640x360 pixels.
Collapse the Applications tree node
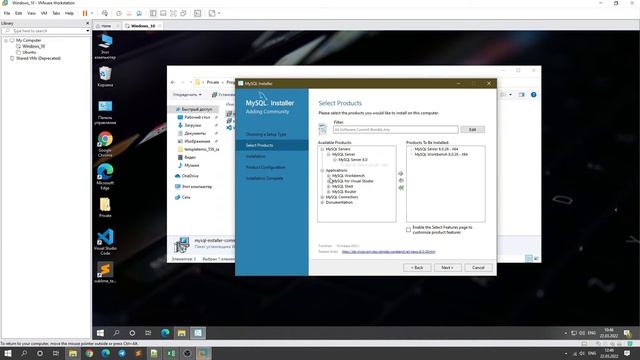tap(322, 171)
